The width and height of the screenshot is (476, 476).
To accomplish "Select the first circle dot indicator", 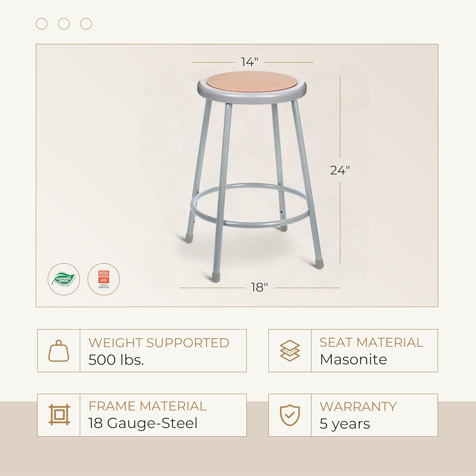I will pos(42,24).
